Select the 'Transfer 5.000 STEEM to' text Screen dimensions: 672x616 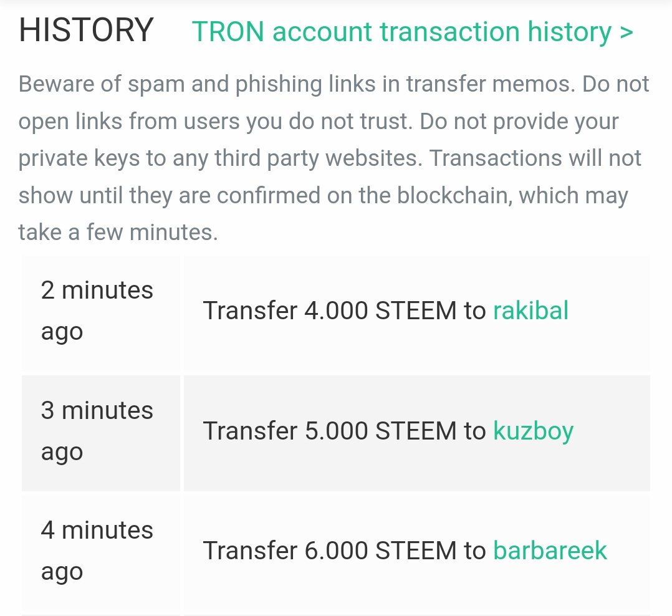pos(345,430)
